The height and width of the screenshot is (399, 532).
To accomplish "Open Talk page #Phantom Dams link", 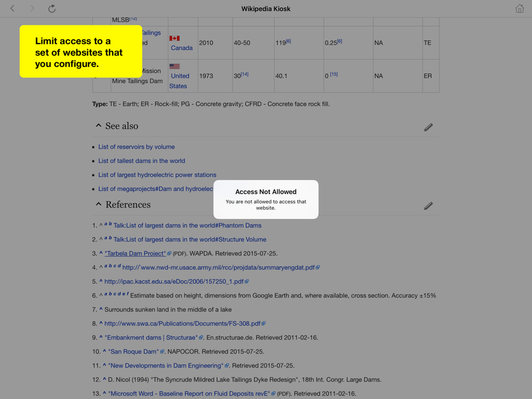I will pyautogui.click(x=187, y=226).
